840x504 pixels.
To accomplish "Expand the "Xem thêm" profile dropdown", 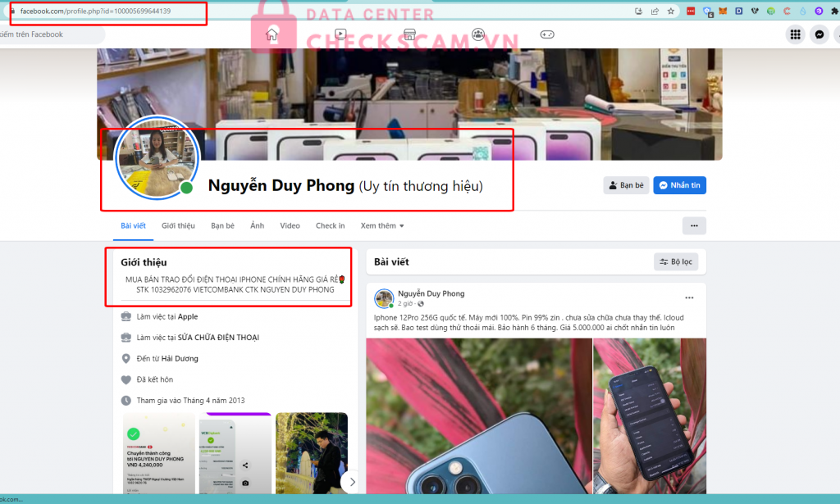I will pyautogui.click(x=382, y=226).
